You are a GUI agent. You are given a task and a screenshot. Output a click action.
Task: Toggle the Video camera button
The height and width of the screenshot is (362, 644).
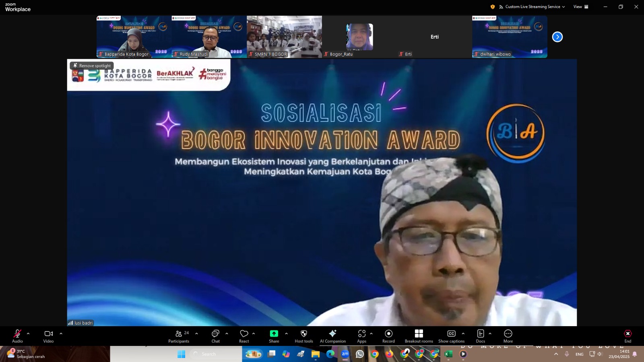pos(48,336)
